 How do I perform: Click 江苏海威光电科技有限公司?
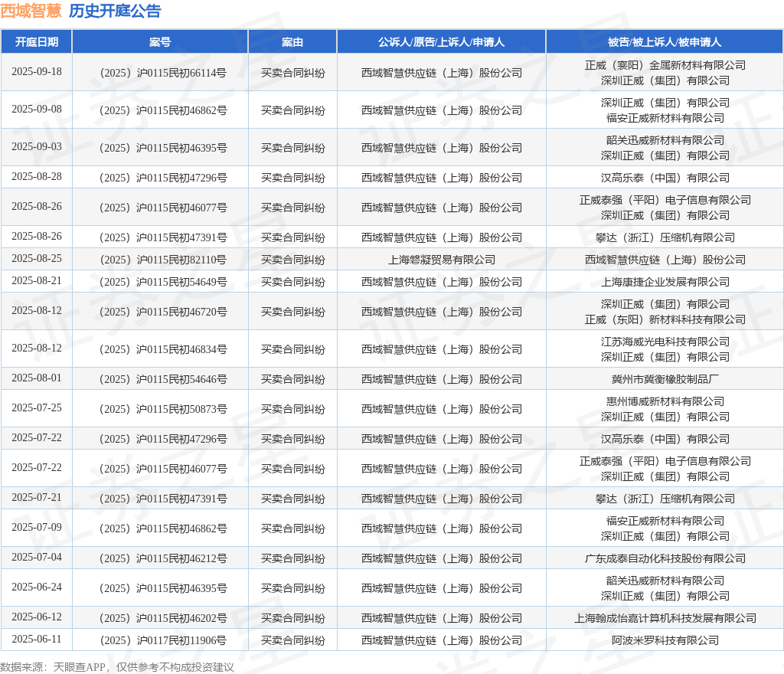coord(665,342)
